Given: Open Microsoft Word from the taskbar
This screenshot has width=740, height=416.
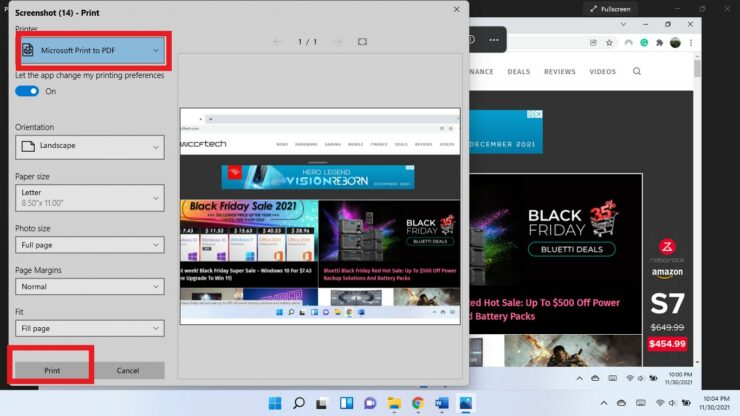Looking at the screenshot, I should pos(442,403).
